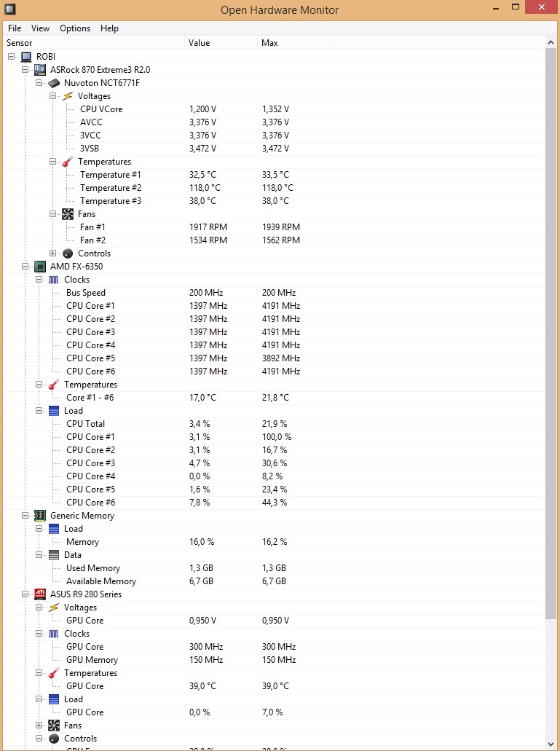Open the View menu

40,28
